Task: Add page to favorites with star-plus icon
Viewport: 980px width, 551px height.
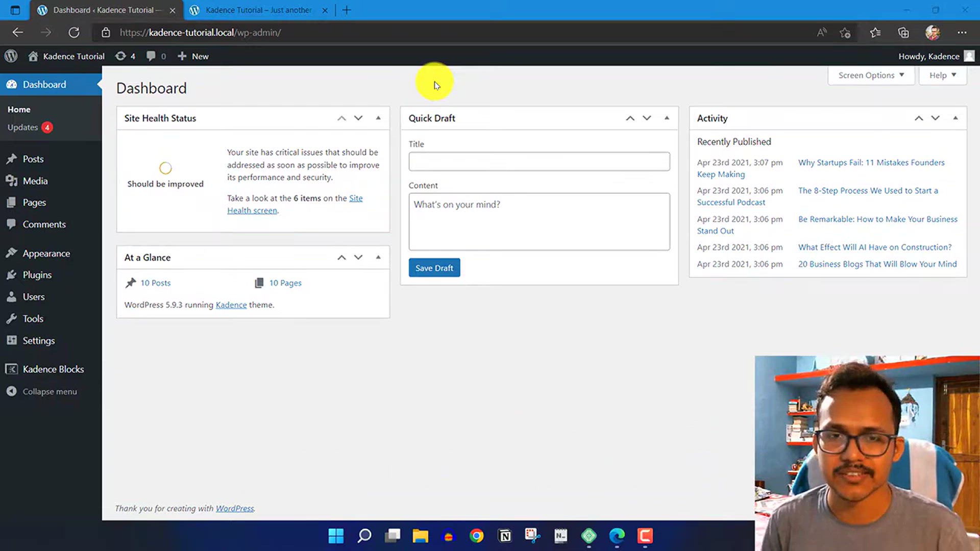Action: [845, 33]
